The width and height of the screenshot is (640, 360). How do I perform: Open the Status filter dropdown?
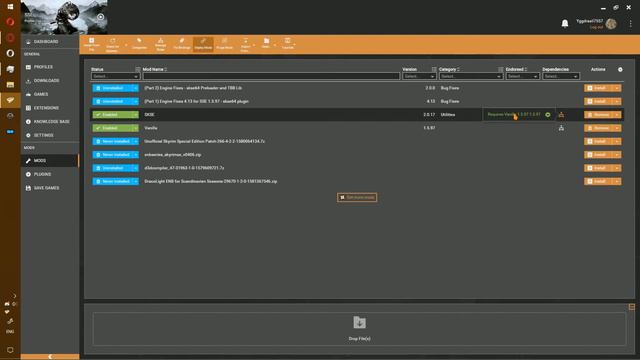pos(116,76)
